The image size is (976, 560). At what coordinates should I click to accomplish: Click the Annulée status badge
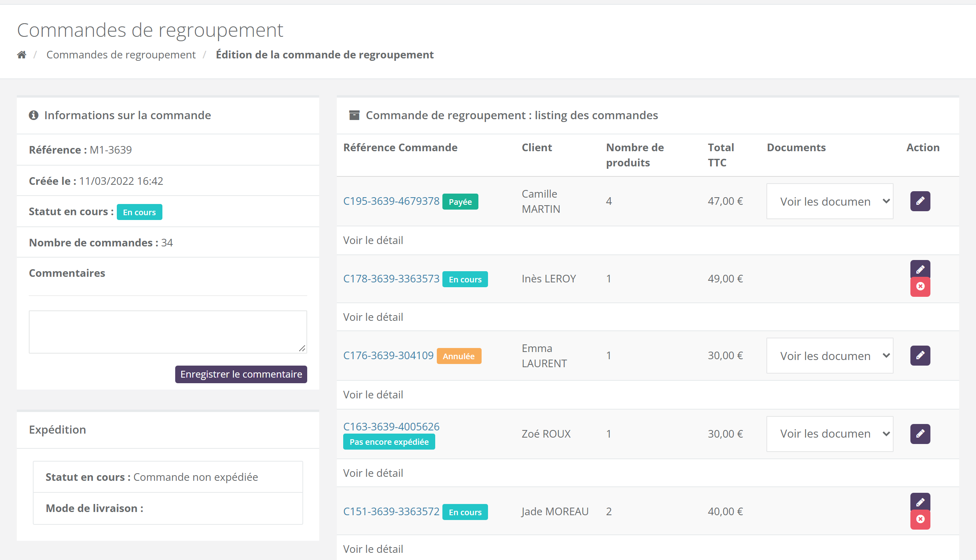(459, 356)
